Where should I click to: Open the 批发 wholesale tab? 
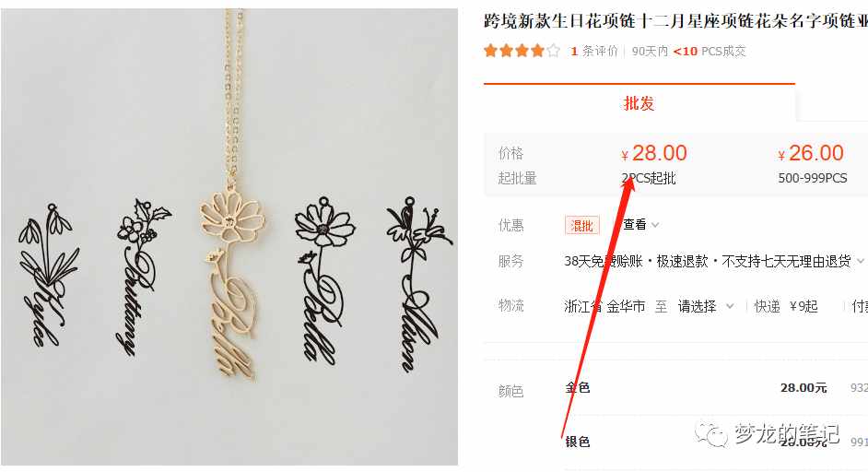click(639, 103)
